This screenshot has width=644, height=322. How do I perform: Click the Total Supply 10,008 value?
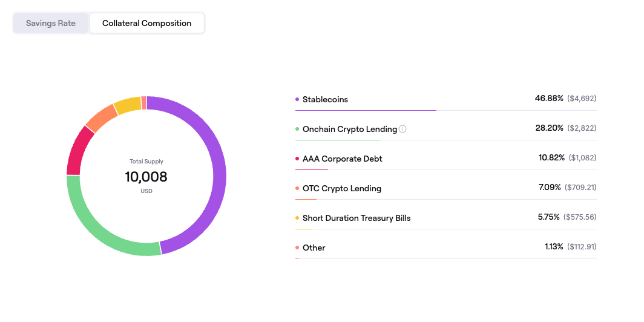[146, 177]
